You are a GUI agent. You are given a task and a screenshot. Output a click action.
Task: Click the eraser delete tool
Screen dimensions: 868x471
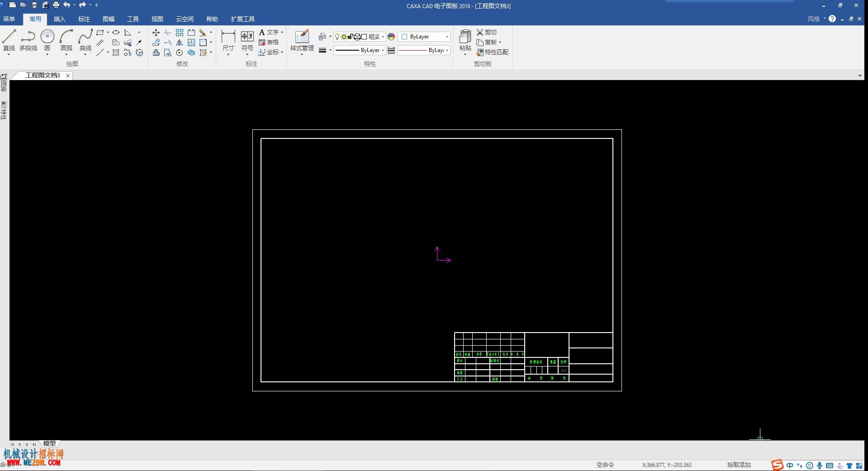tap(203, 33)
